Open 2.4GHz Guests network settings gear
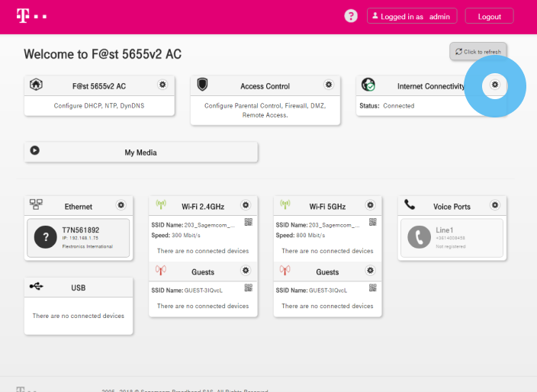This screenshot has width=537, height=392. (246, 271)
